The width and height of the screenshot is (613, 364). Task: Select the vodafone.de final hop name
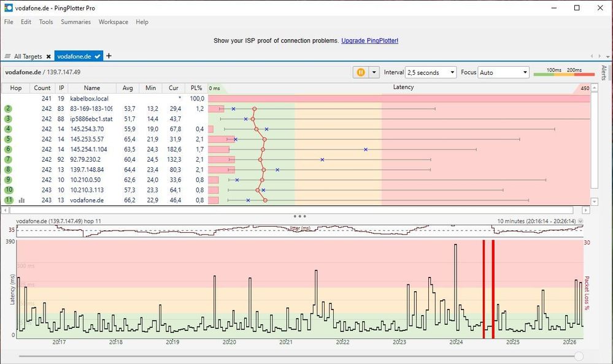coord(87,200)
